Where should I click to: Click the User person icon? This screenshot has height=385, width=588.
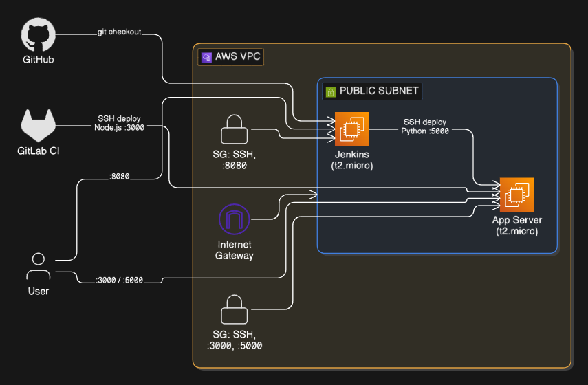[x=39, y=267]
